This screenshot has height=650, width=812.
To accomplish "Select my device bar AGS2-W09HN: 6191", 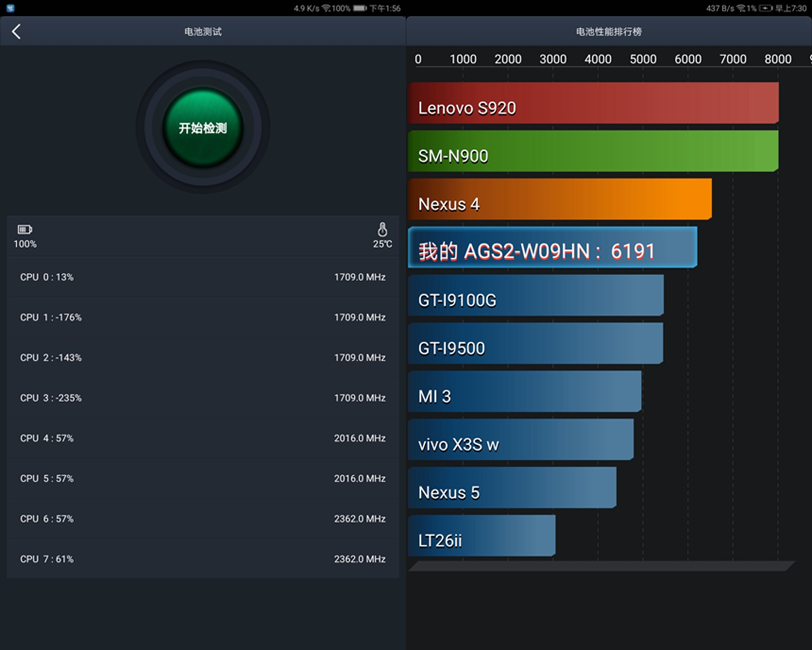I will click(x=553, y=247).
